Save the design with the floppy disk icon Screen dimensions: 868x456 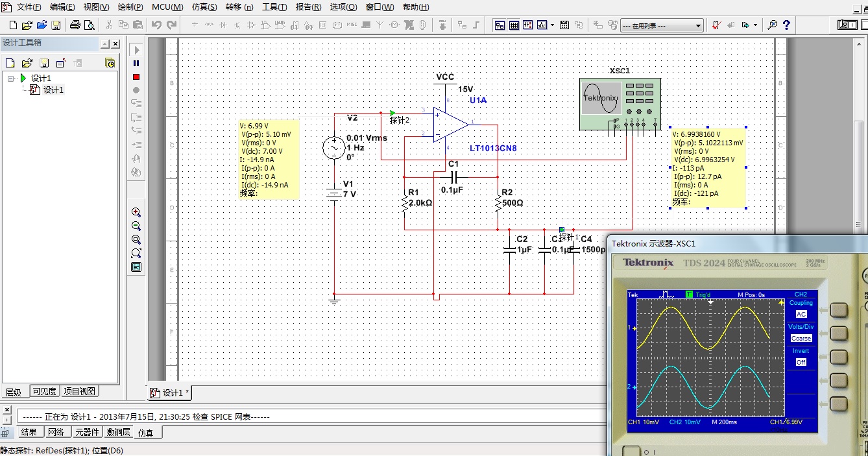56,25
